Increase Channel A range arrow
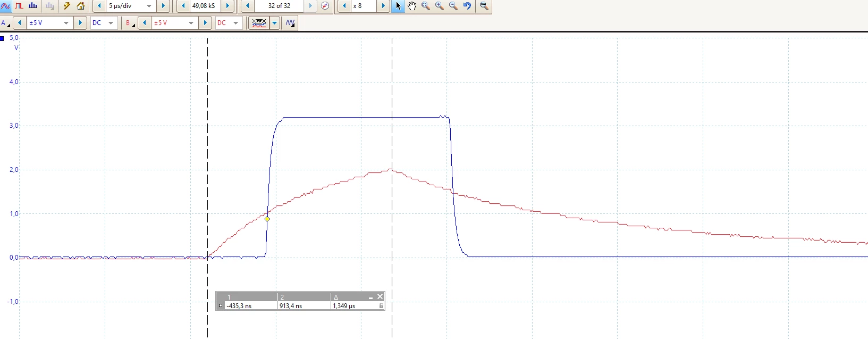Screen dimensions: 868x339 (x=80, y=23)
